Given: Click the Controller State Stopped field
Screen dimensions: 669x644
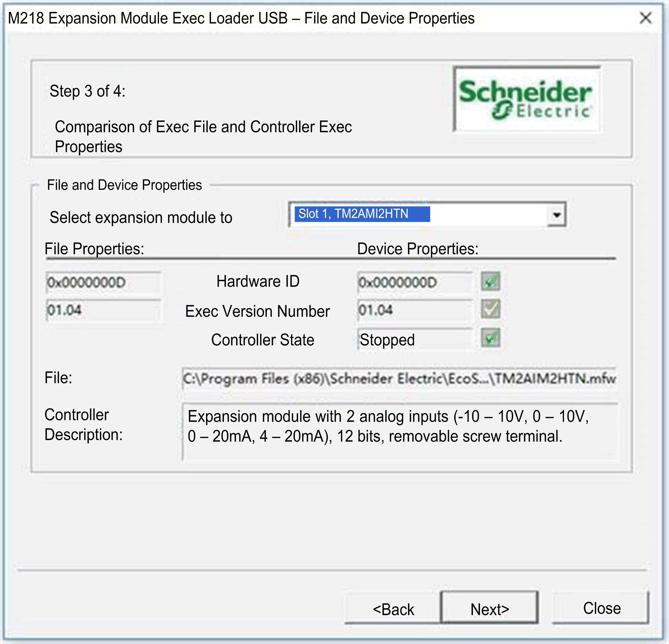Looking at the screenshot, I should click(415, 340).
